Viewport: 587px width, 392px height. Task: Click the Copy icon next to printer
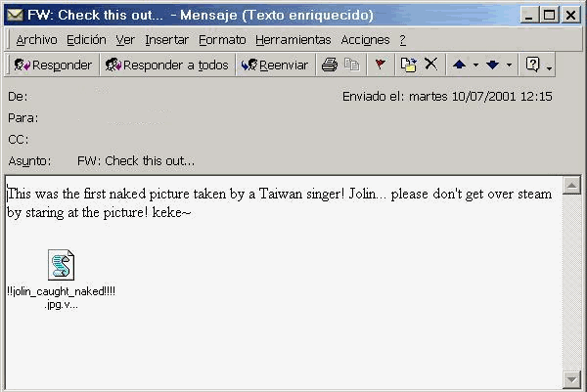[352, 65]
